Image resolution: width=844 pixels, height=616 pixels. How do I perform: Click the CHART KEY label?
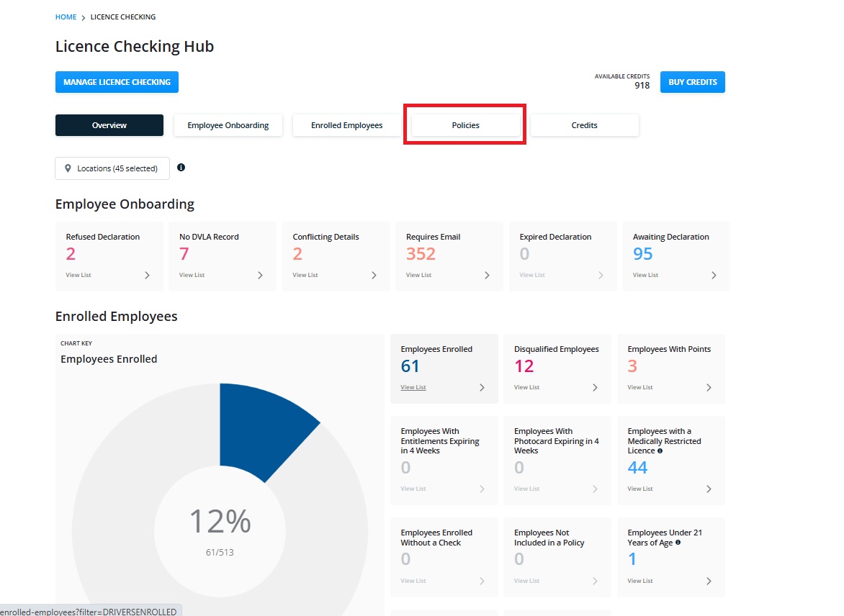pos(76,343)
